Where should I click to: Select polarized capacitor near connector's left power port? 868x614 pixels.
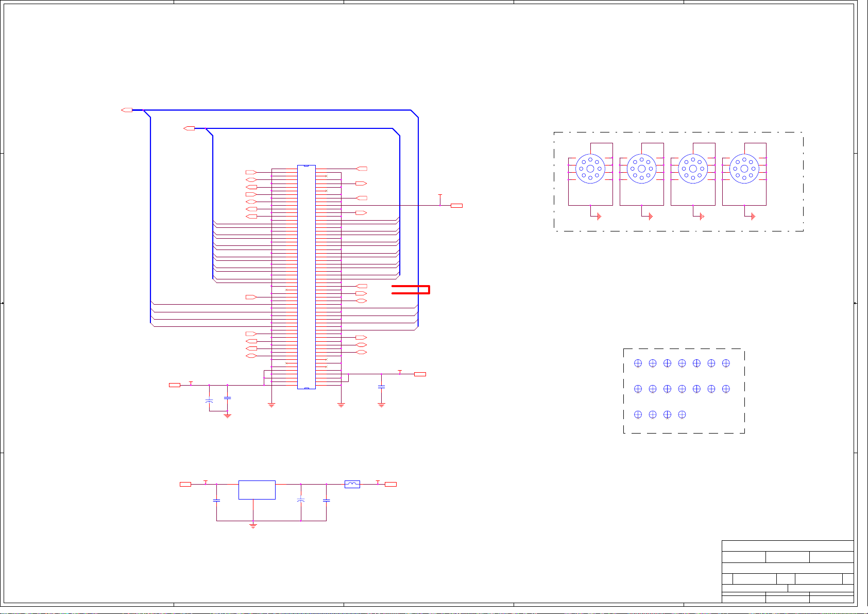209,401
